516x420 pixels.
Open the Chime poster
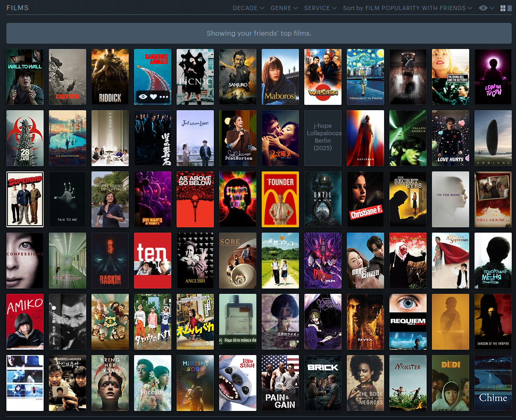tap(493, 383)
